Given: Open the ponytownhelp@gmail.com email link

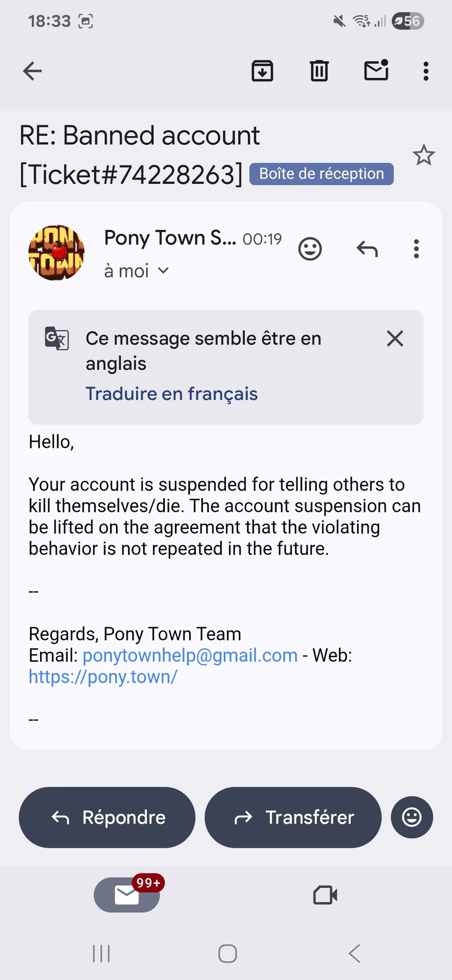Looking at the screenshot, I should [x=190, y=656].
